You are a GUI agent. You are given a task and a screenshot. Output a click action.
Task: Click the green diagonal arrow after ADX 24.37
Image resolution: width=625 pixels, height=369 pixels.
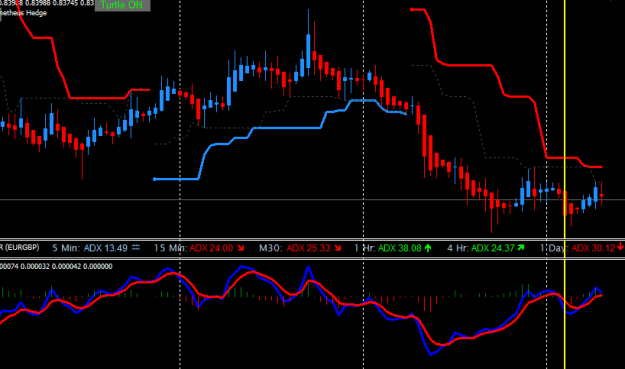click(521, 248)
